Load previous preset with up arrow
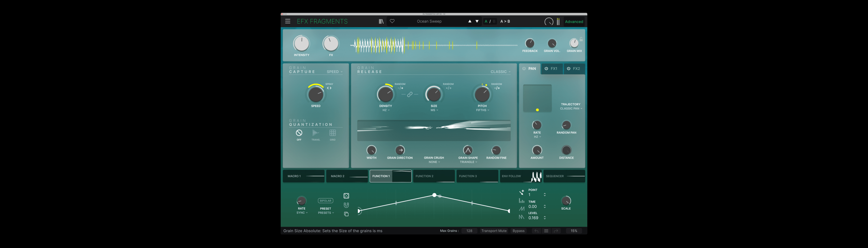 (470, 21)
